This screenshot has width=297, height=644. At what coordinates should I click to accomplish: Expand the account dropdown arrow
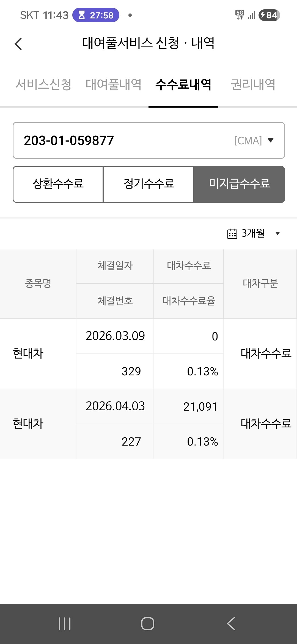click(271, 140)
